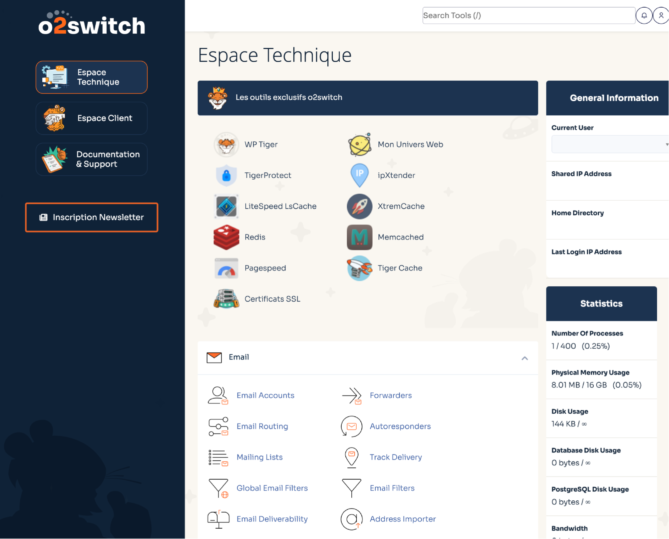Open the notifications bell icon
Viewport: 669px width, 539px height.
(644, 16)
